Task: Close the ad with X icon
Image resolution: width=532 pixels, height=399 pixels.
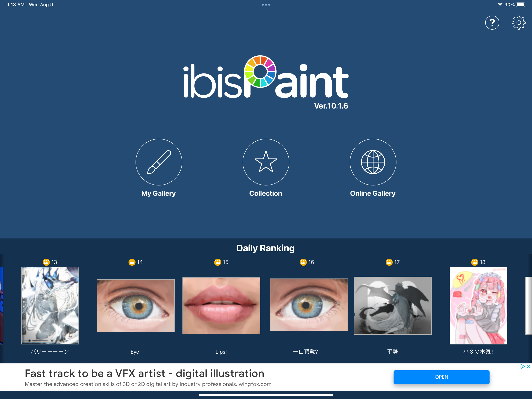Action: coord(528,366)
